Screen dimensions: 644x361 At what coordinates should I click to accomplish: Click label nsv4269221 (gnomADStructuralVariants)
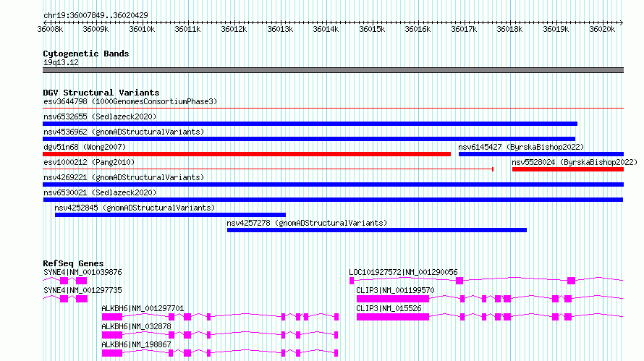124,177
